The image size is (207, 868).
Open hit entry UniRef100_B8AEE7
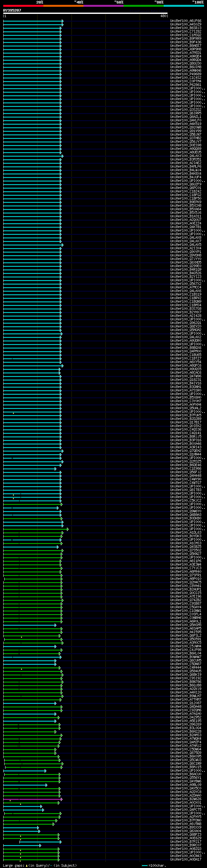click(186, 46)
